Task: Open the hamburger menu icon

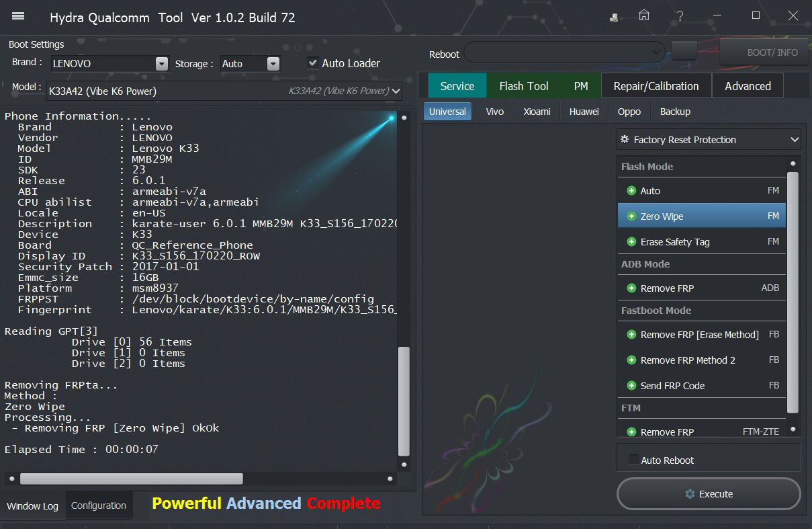Action: pos(19,16)
